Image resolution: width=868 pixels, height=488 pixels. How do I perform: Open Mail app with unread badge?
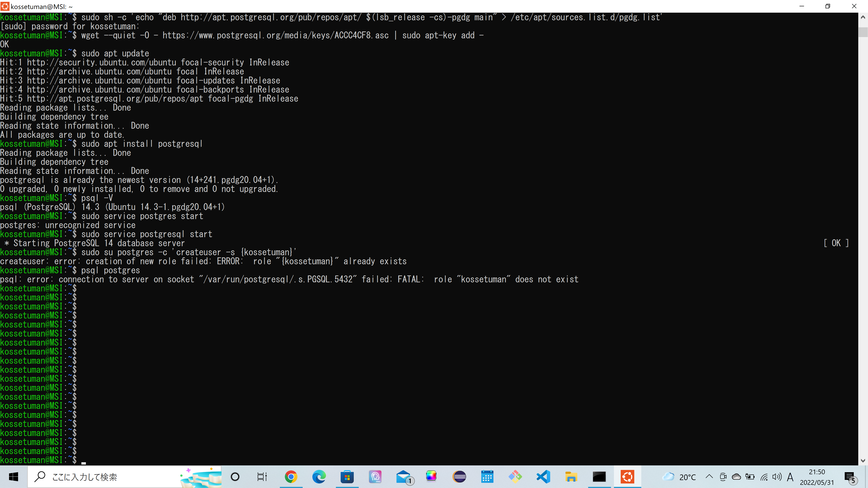pyautogui.click(x=404, y=477)
